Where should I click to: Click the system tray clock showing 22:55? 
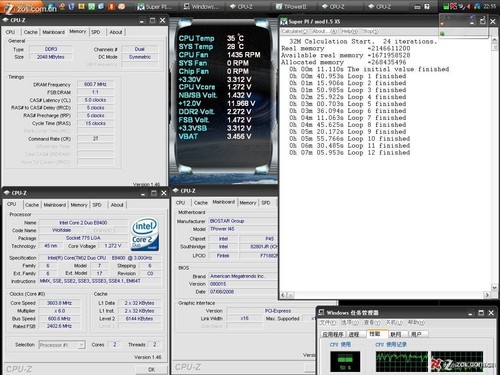point(489,6)
